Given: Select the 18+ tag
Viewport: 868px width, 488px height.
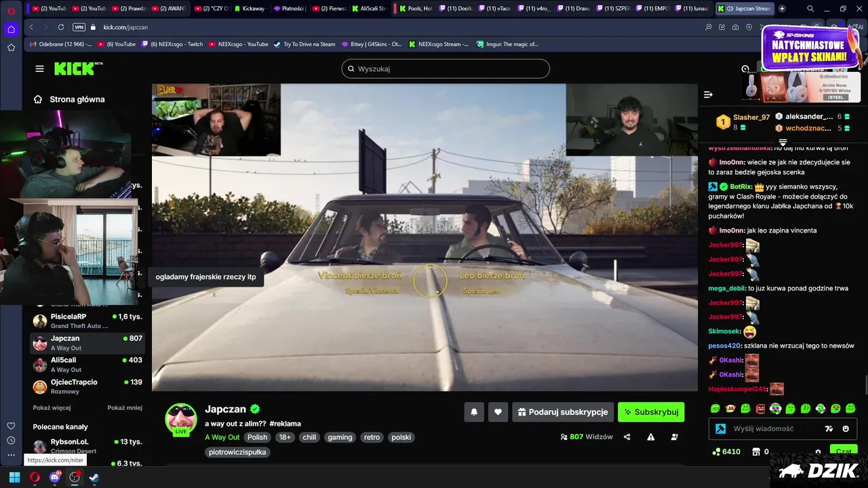Looking at the screenshot, I should click(285, 437).
